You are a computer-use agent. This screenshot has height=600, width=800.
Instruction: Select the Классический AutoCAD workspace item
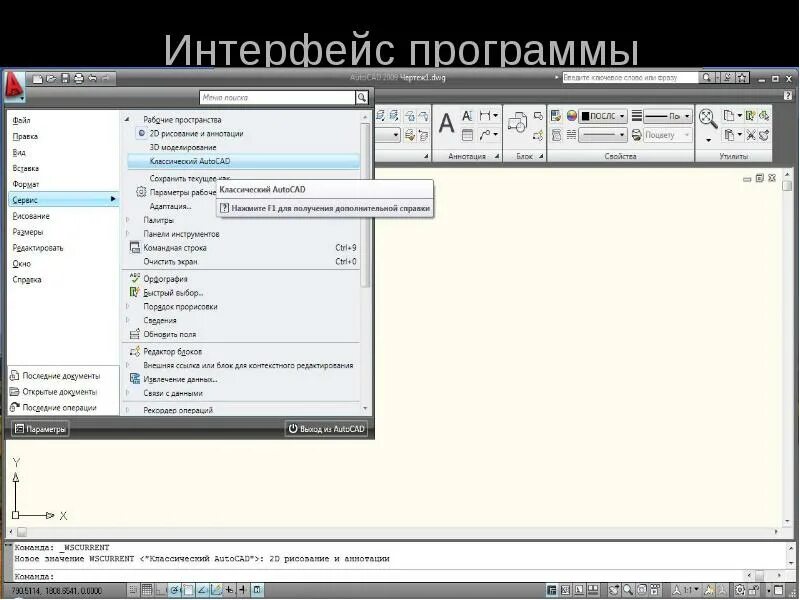click(243, 161)
